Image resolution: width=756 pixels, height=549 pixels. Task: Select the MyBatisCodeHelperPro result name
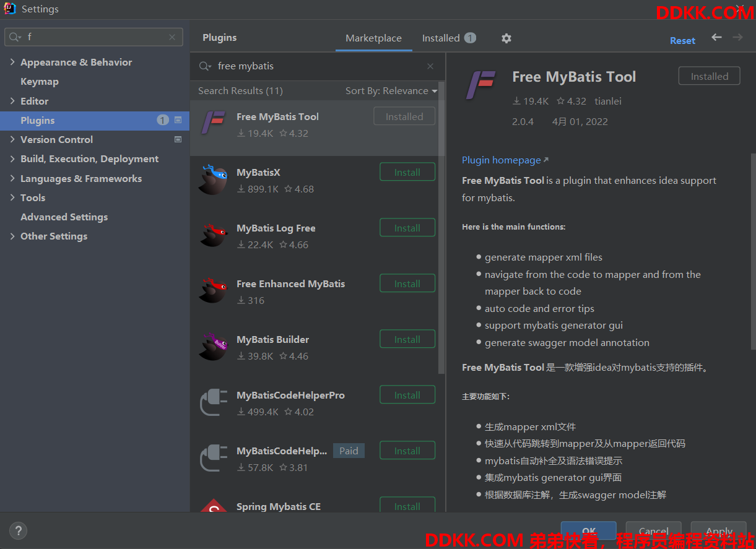click(x=290, y=395)
